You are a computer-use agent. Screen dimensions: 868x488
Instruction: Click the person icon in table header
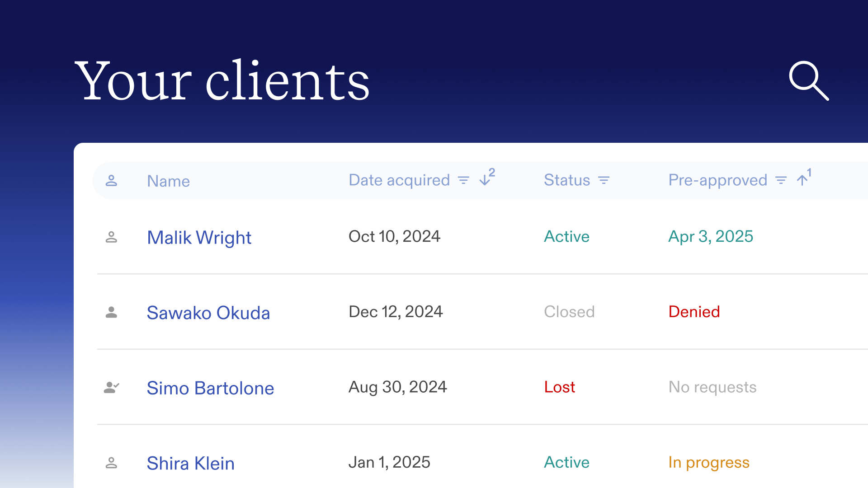coord(111,181)
